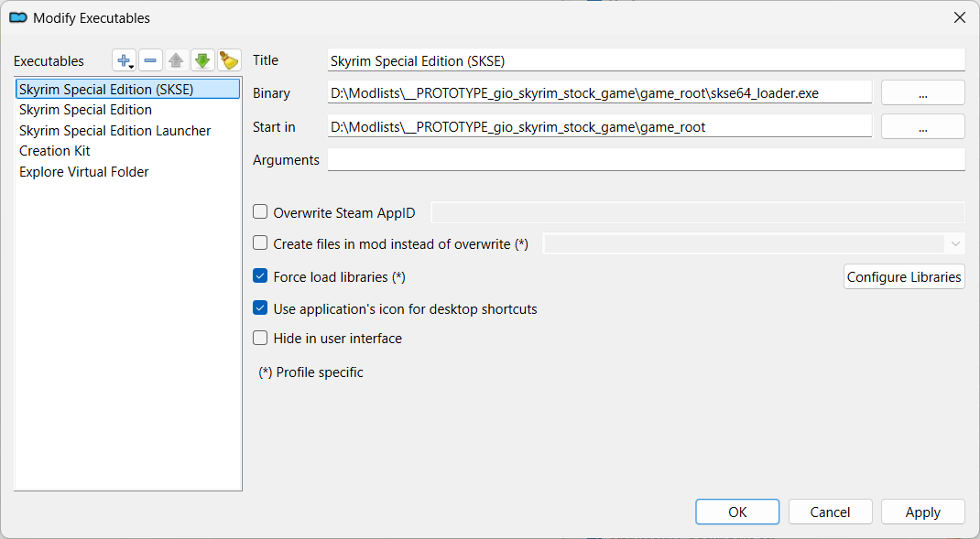The width and height of the screenshot is (980, 539).
Task: Open the mod selection dropdown
Action: pos(754,243)
